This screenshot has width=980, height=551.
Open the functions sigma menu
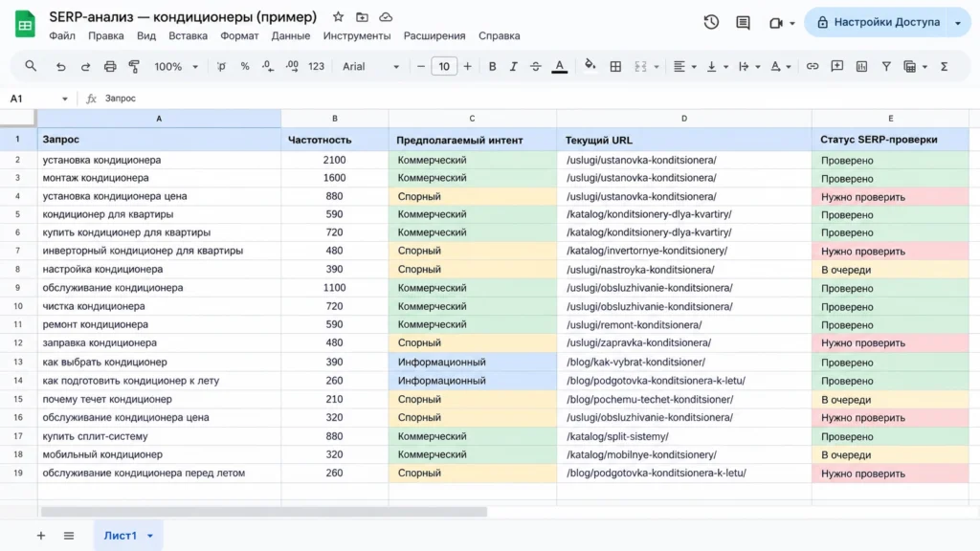point(945,66)
